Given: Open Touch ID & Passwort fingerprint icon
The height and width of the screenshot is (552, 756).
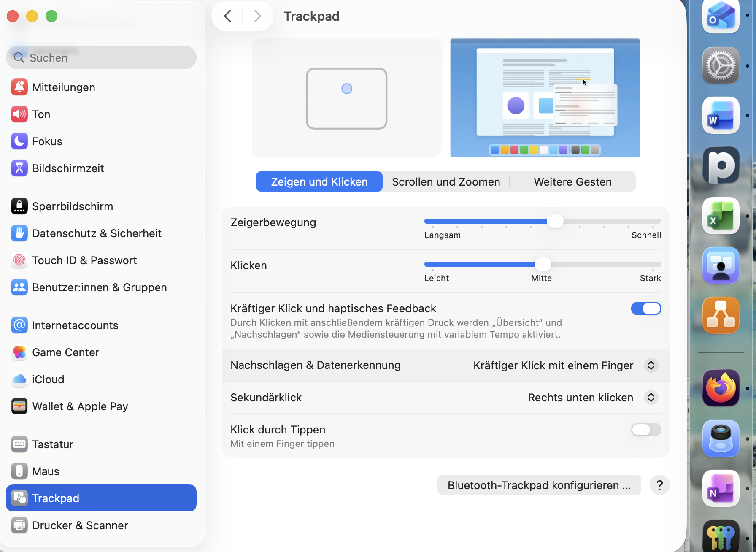Looking at the screenshot, I should [19, 260].
